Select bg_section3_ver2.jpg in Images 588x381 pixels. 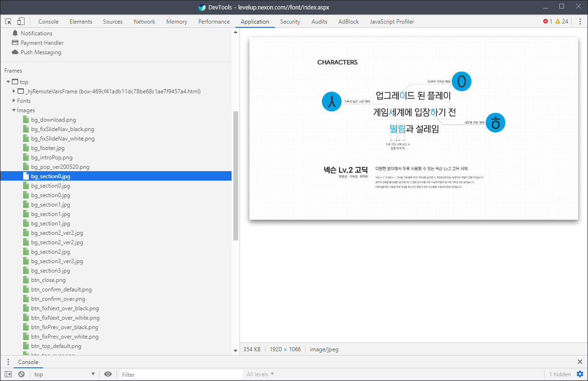[x=57, y=261]
